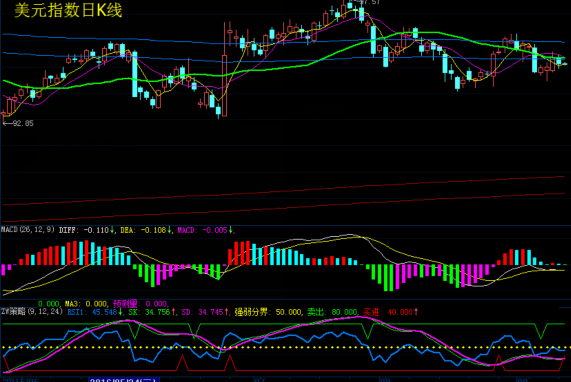Select the highlighted date marker on time axis
This screenshot has width=571, height=382.
click(124, 380)
